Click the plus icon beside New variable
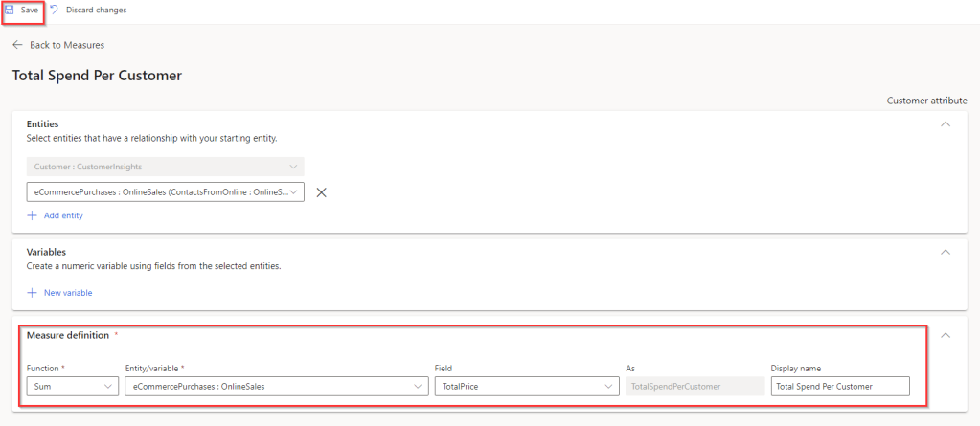The height and width of the screenshot is (426, 980). (x=32, y=293)
